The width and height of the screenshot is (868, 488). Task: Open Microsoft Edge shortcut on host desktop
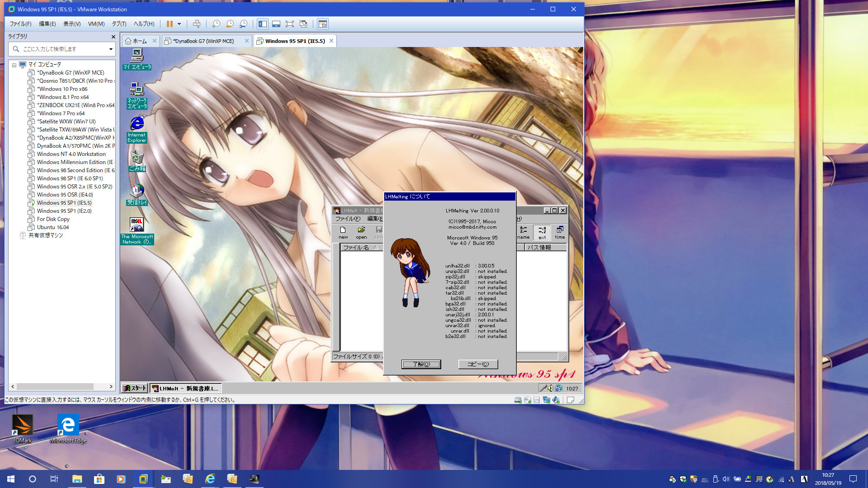(x=68, y=429)
